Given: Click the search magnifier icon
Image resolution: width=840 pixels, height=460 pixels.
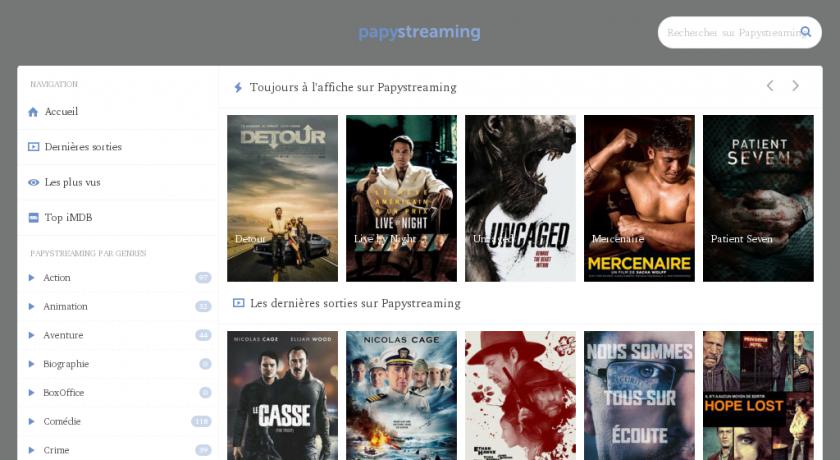Looking at the screenshot, I should tap(806, 32).
